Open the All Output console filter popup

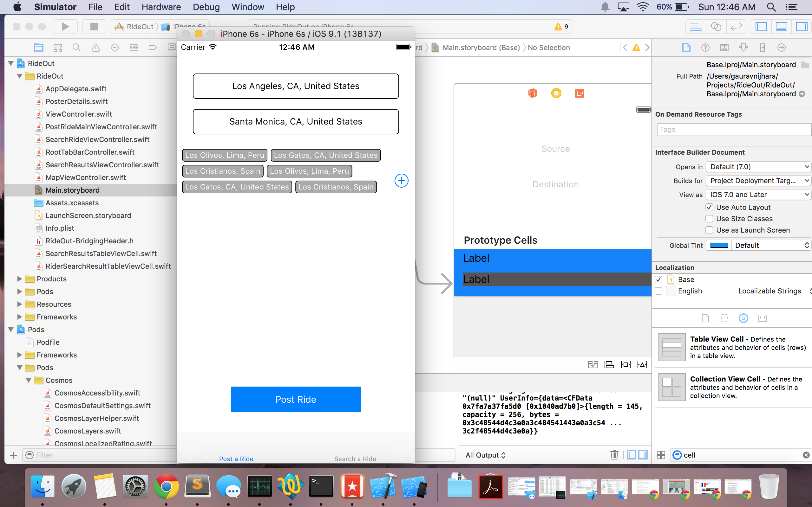[x=485, y=455]
